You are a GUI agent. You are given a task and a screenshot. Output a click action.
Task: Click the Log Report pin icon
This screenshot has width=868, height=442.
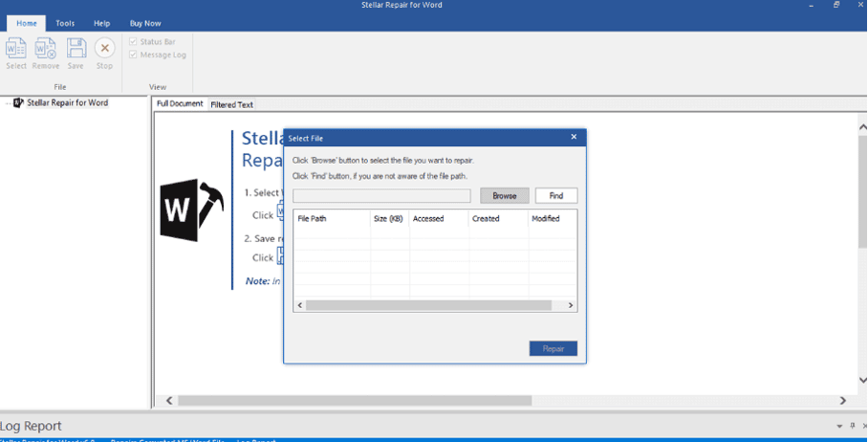pyautogui.click(x=853, y=426)
